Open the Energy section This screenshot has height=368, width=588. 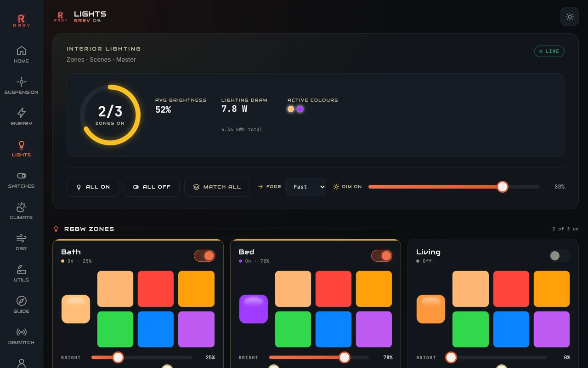click(21, 117)
